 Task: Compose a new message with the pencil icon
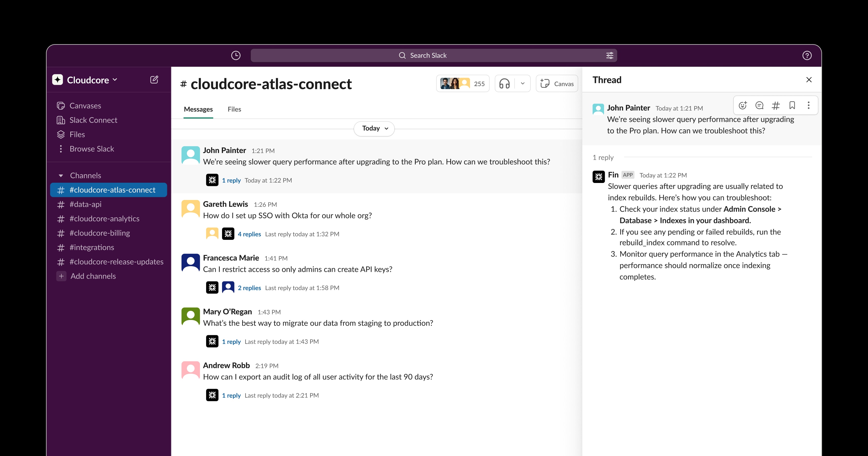point(154,79)
